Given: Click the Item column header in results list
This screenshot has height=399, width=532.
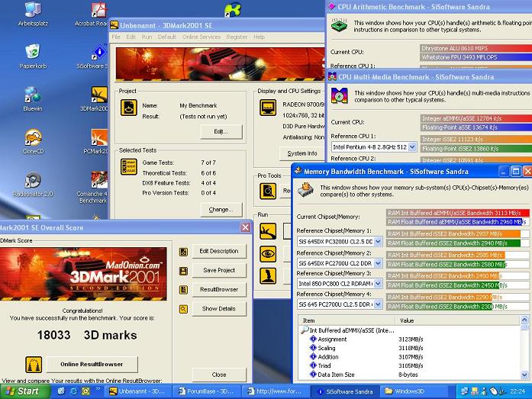Looking at the screenshot, I should click(347, 320).
